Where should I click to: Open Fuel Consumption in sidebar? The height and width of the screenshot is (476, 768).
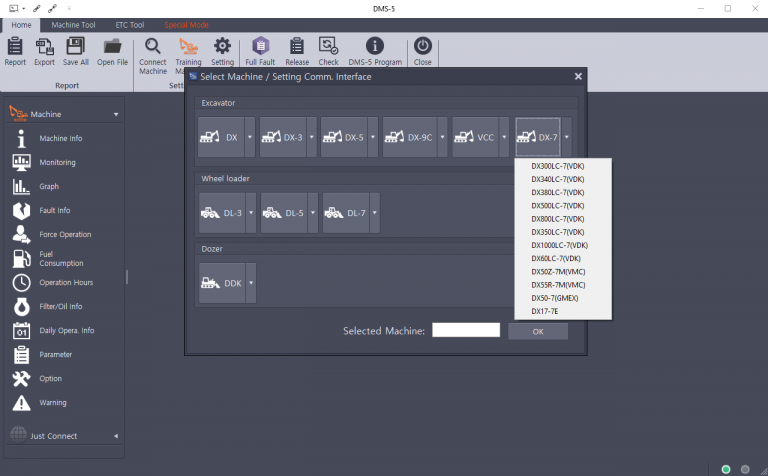pos(61,259)
